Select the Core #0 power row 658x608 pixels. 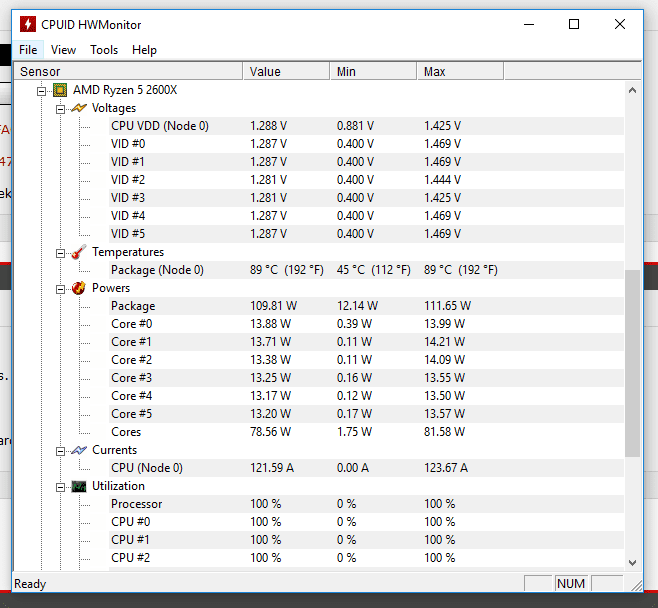pos(366,324)
